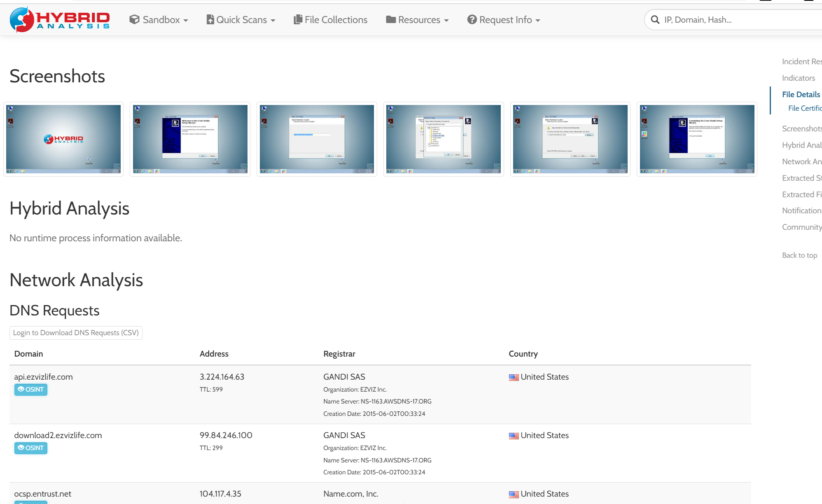Click the Hybrid Analysis logo
Screen dimensions: 822x504
point(60,19)
